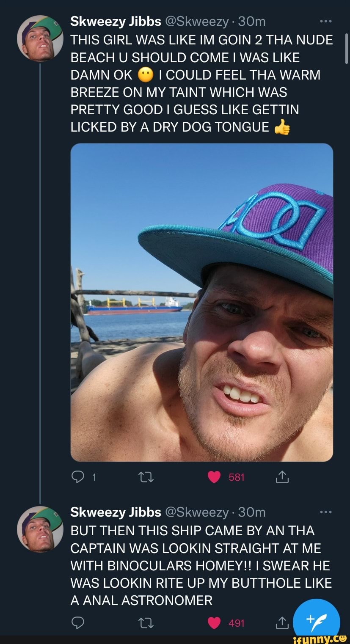
Task: Unlike the tweet with 491 likes
Action: coord(214,623)
